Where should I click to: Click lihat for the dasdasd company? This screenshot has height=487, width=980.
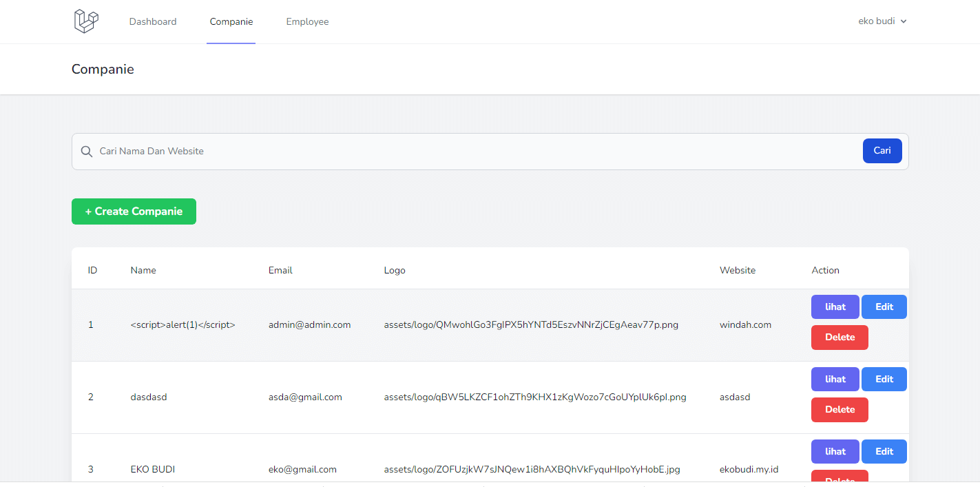click(835, 380)
